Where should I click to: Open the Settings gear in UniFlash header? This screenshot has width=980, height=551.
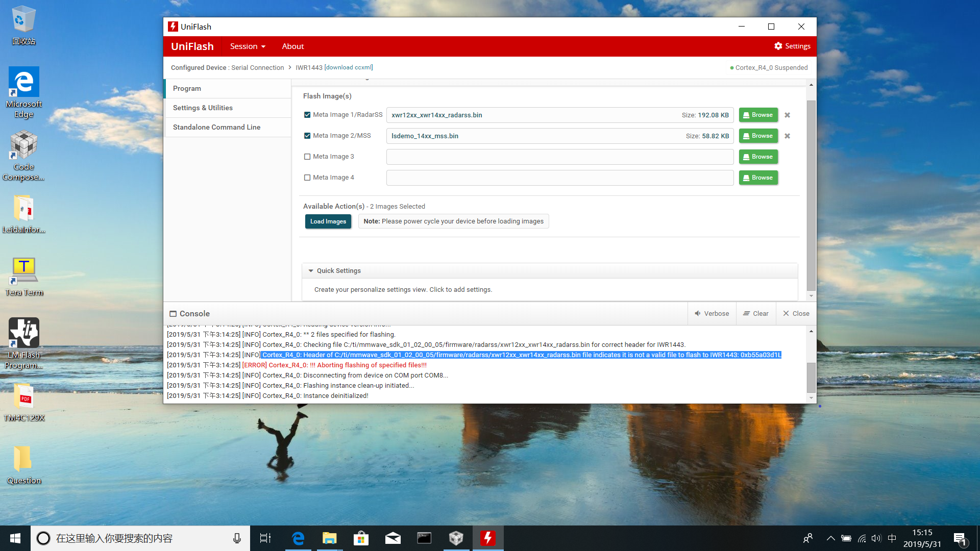click(792, 46)
